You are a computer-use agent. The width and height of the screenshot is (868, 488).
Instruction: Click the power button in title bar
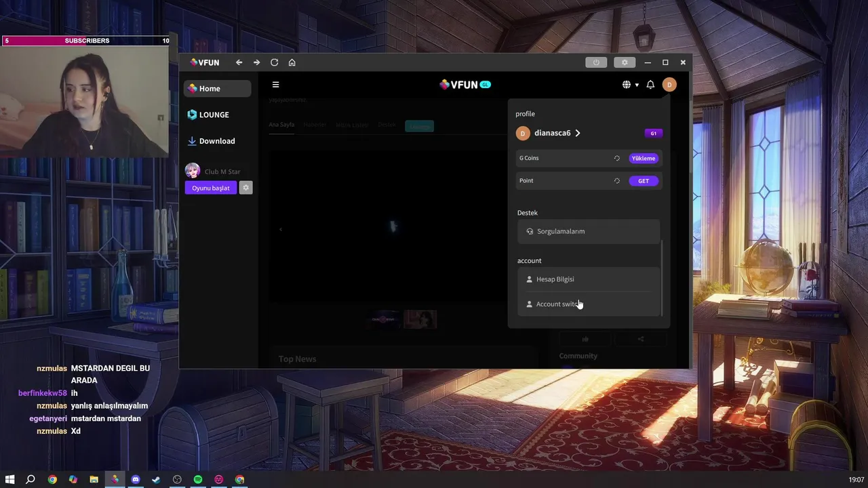click(x=596, y=62)
